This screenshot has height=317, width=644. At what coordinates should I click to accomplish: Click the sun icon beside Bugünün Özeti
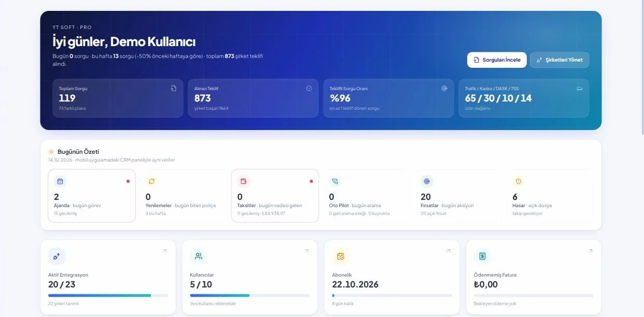pos(51,152)
